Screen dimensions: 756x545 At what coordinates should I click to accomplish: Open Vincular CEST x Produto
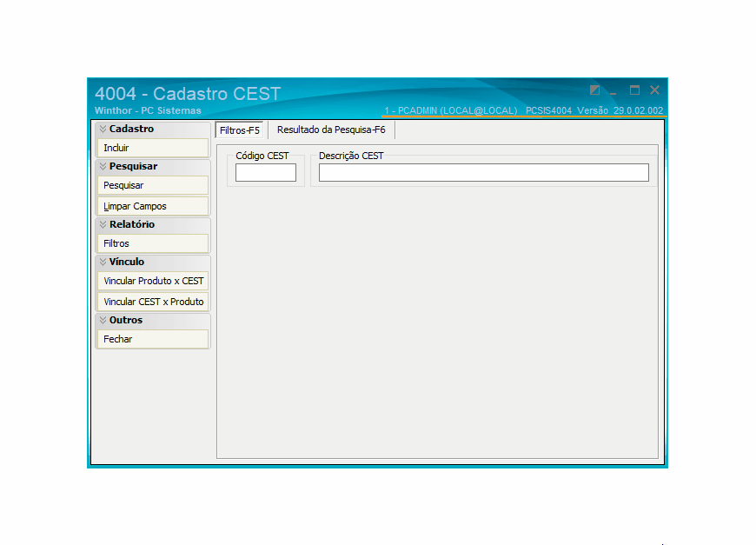tap(153, 302)
